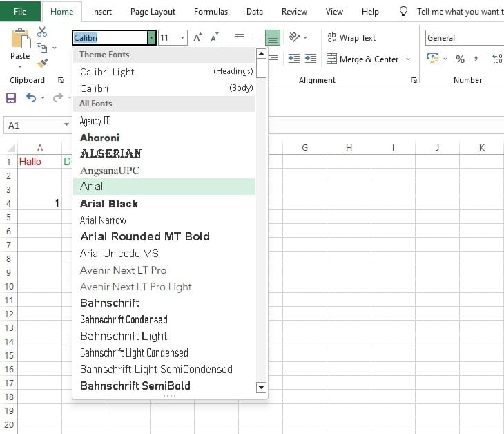
Task: Open Merge & Center dropdown arrow
Action: pos(408,59)
